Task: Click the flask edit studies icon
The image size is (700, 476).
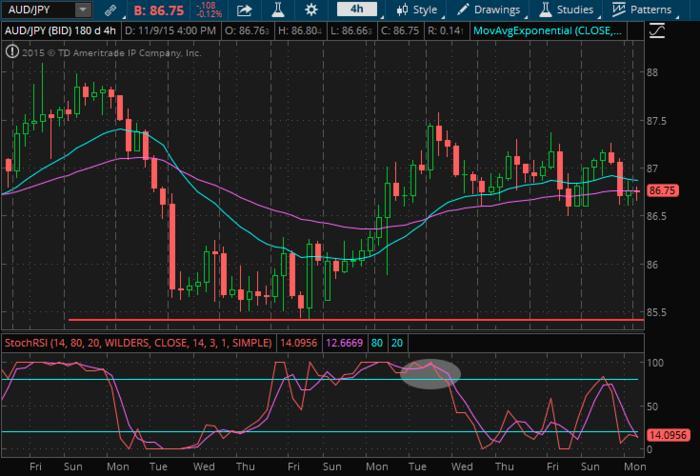Action: pyautogui.click(x=278, y=9)
